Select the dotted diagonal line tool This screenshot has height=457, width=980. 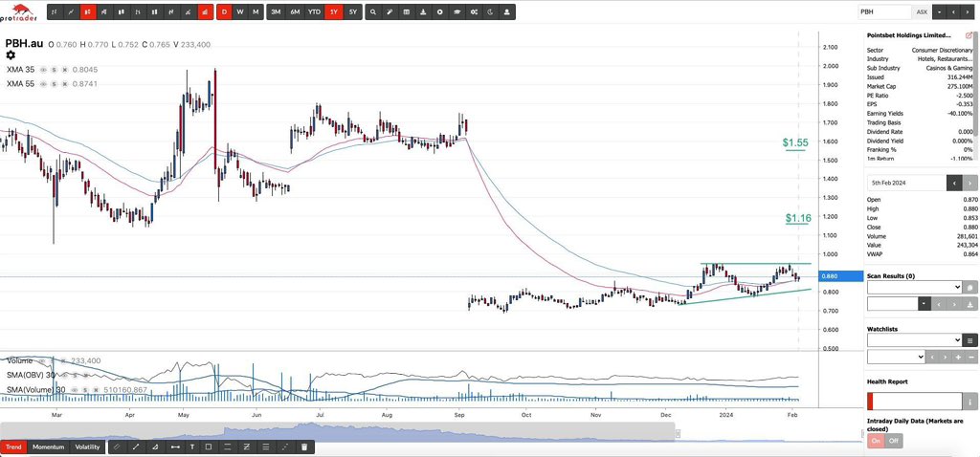285,447
